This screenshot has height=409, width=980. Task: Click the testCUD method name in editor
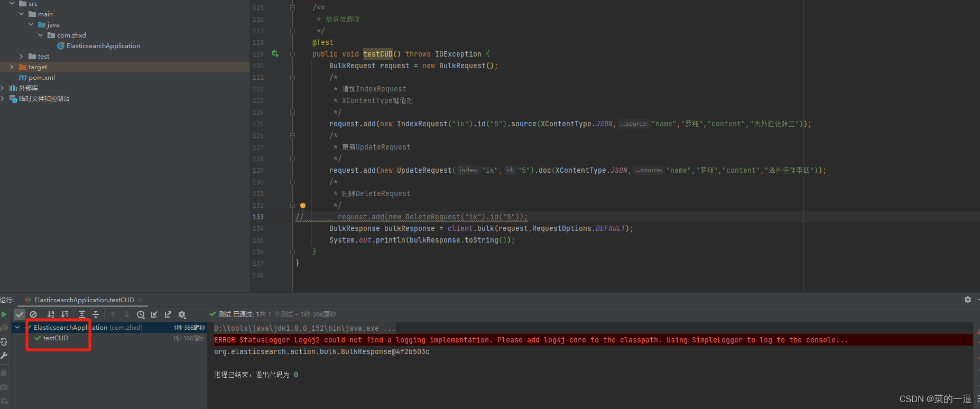pyautogui.click(x=378, y=54)
